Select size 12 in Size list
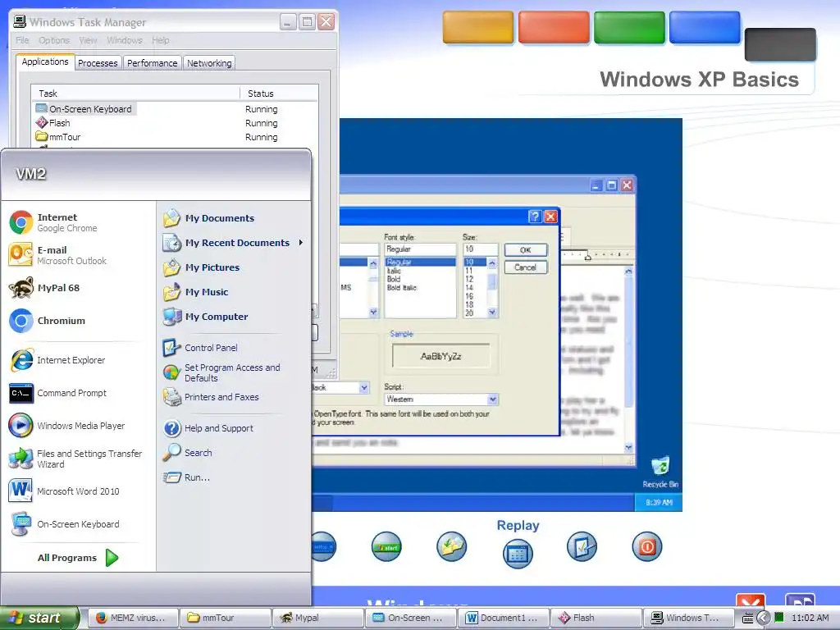Image resolution: width=840 pixels, height=630 pixels. coord(469,279)
